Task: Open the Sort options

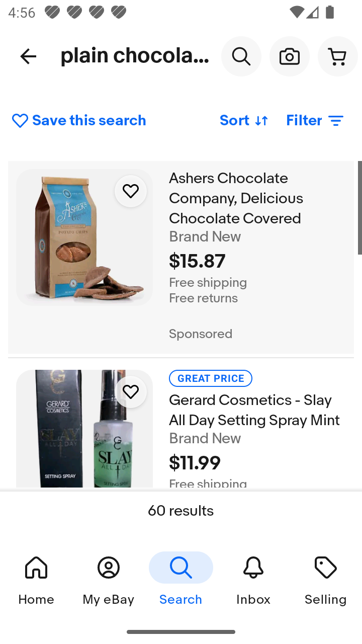Action: click(x=235, y=121)
